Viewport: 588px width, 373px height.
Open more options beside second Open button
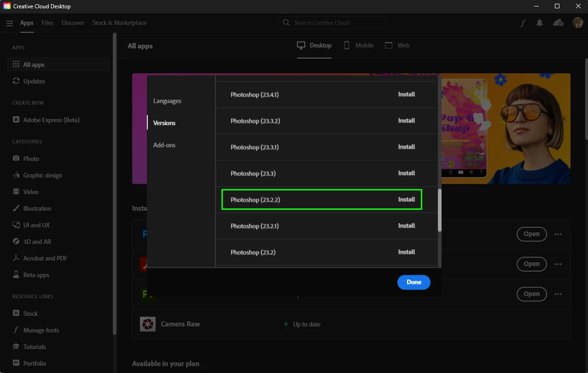coord(558,264)
